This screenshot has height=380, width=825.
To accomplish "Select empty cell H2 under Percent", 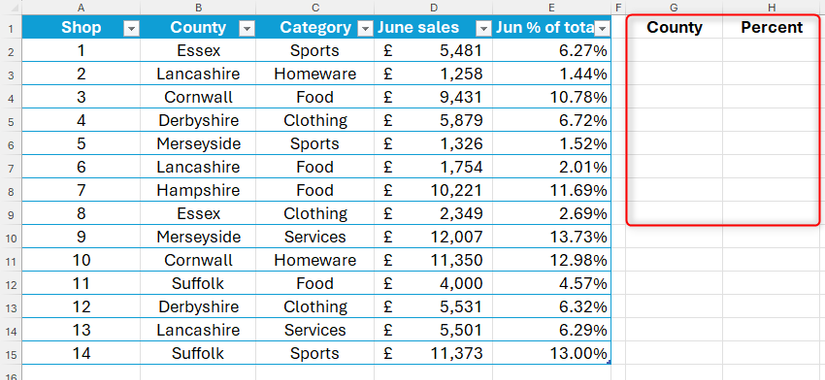I will click(x=771, y=51).
